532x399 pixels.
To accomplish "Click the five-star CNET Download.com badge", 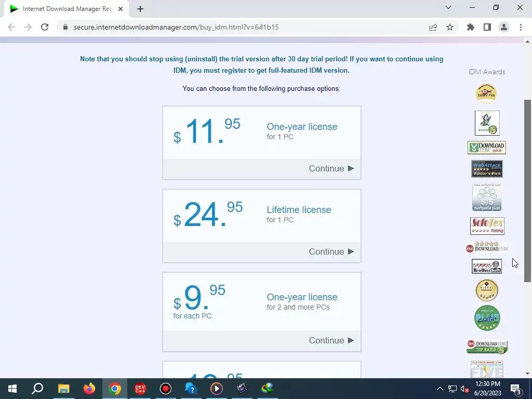I will (x=487, y=247).
